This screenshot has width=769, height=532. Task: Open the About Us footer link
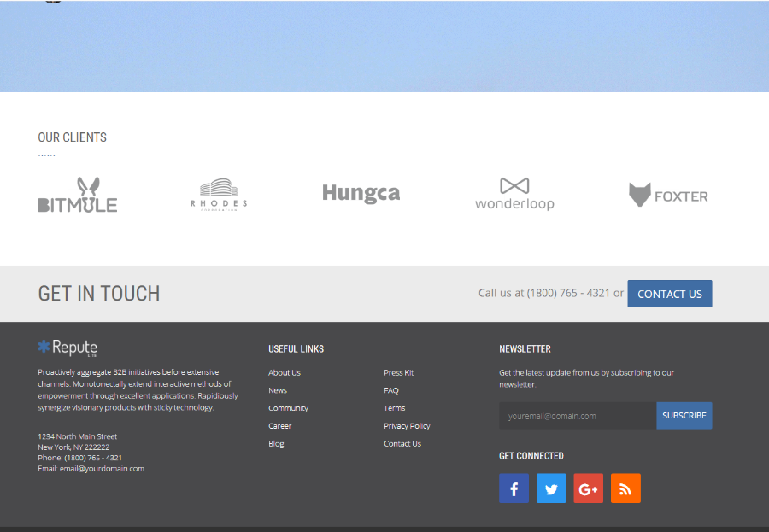tap(285, 373)
